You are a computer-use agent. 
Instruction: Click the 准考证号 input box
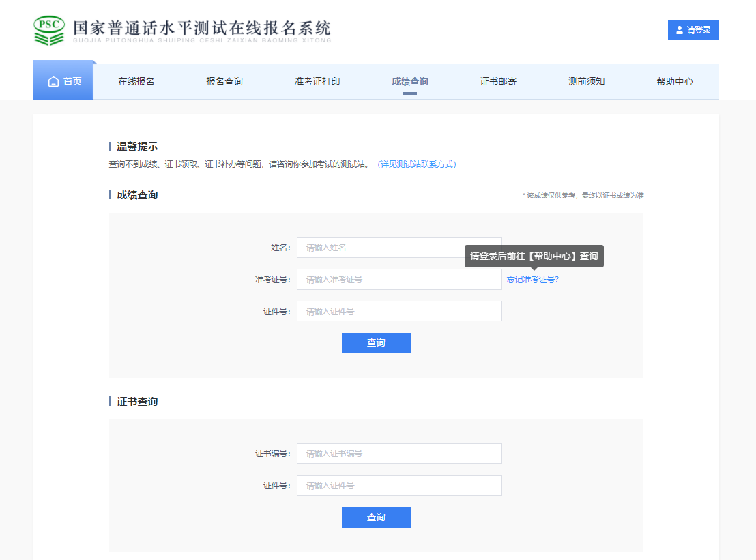[399, 280]
